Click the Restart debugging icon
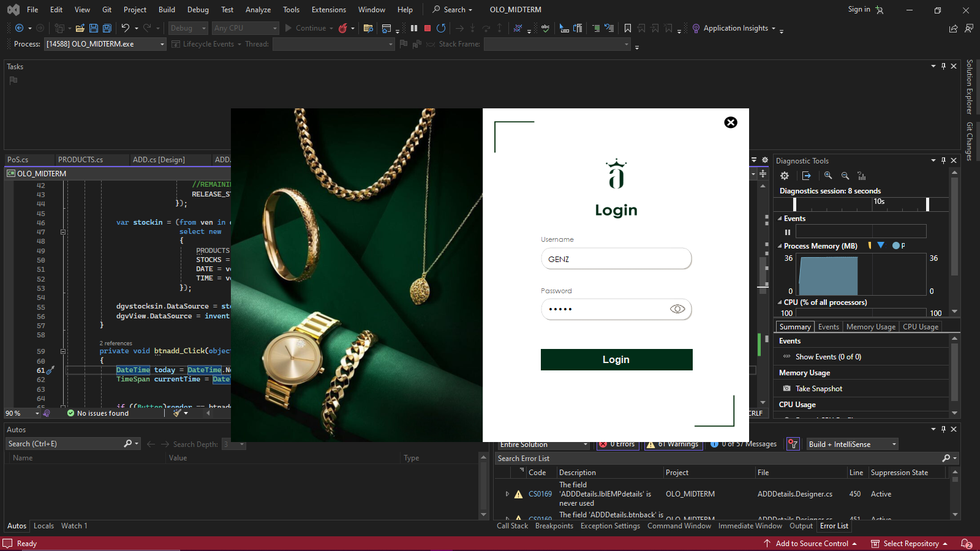The width and height of the screenshot is (980, 551). pyautogui.click(x=441, y=28)
